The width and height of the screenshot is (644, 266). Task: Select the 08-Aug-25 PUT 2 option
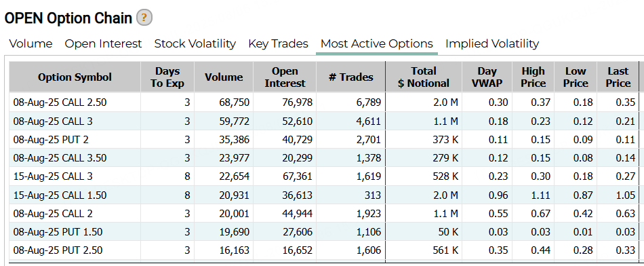324,140
